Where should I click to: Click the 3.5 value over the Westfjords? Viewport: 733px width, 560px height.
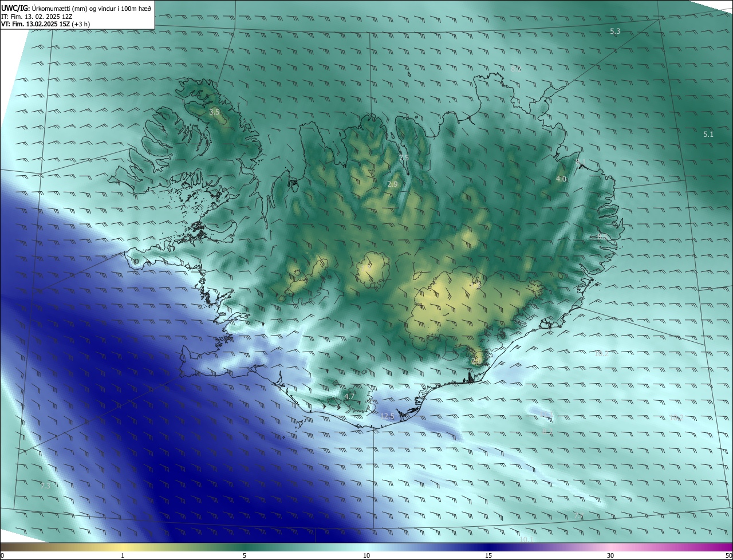pos(214,112)
